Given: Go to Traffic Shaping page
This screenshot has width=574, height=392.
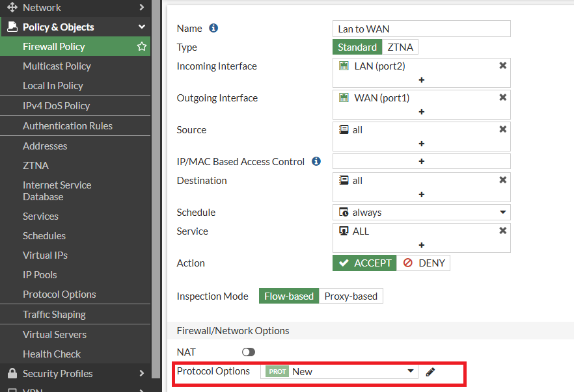Looking at the screenshot, I should [54, 315].
